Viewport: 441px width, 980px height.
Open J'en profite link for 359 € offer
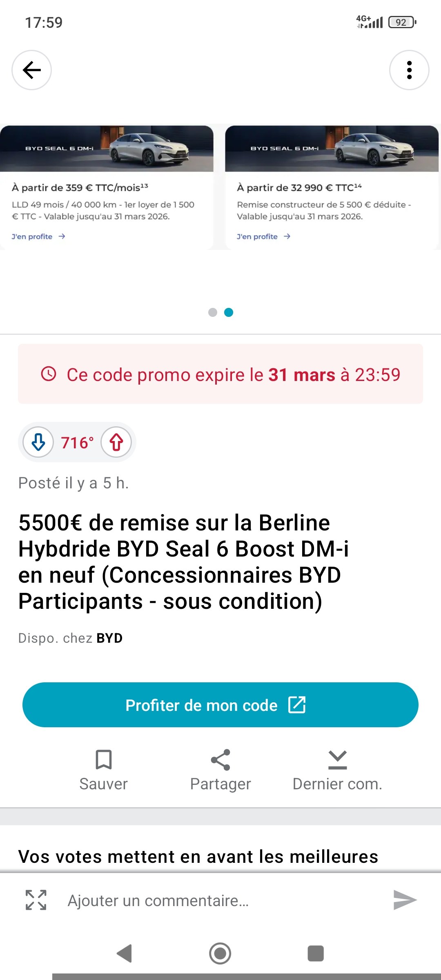click(38, 236)
